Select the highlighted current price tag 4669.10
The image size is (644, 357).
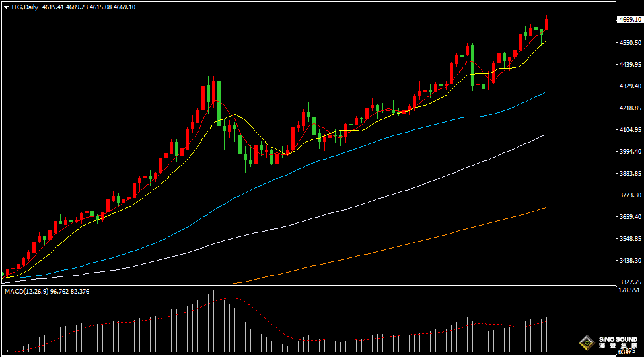629,20
